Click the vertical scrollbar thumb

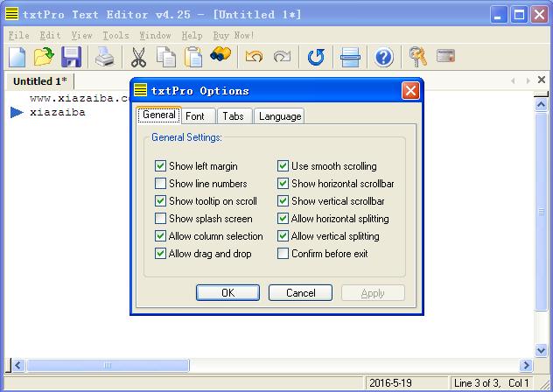coord(541,212)
